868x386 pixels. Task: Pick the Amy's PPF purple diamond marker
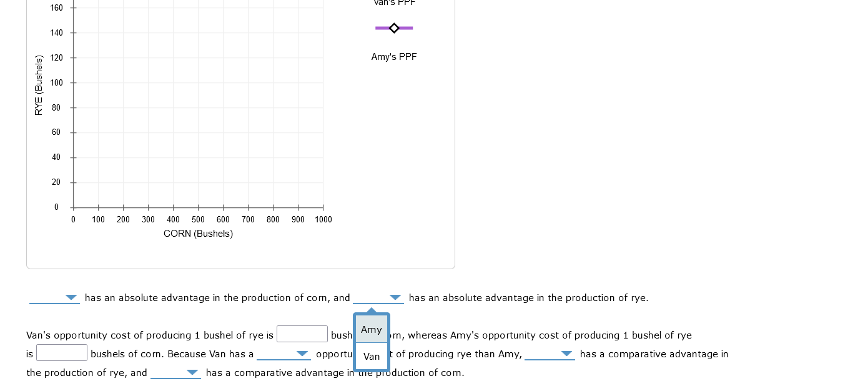(394, 28)
